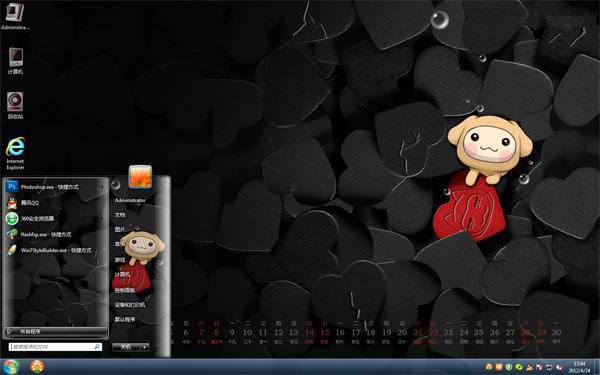Click the orange pinned taskbar app icon
This screenshot has height=375, width=600.
(x=37, y=367)
